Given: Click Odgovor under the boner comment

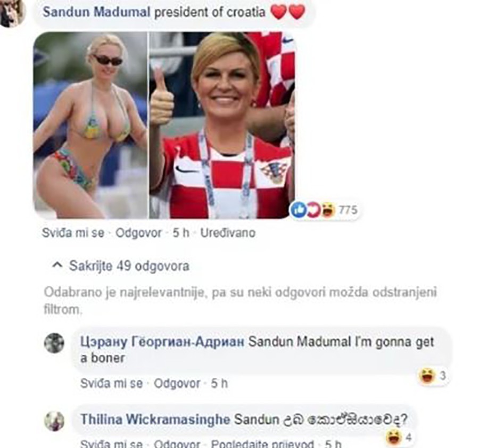Looking at the screenshot, I should point(177,383).
